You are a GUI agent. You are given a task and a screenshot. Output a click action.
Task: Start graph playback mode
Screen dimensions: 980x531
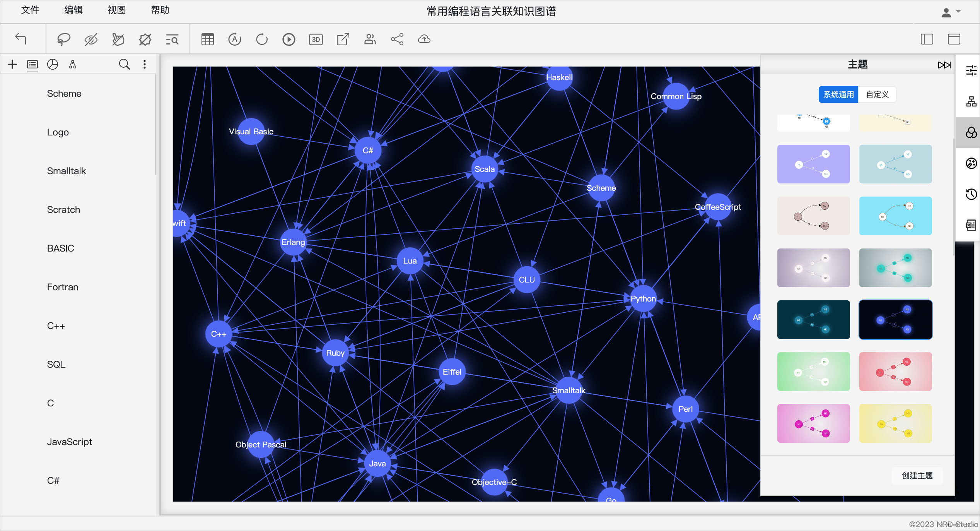289,39
